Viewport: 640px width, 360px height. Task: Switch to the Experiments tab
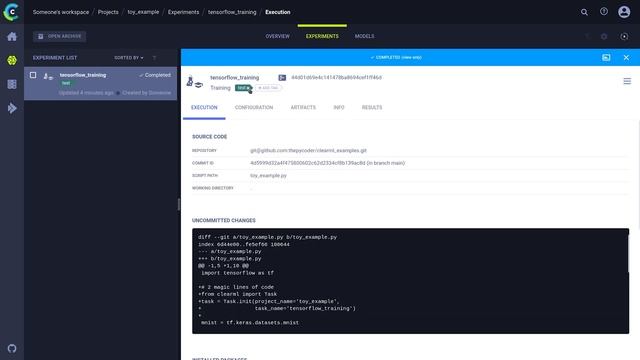[x=322, y=36]
